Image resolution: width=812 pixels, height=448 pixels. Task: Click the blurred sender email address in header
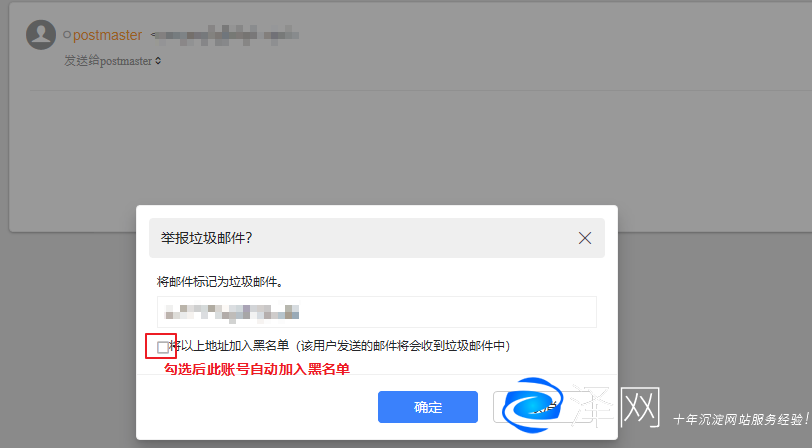(225, 35)
